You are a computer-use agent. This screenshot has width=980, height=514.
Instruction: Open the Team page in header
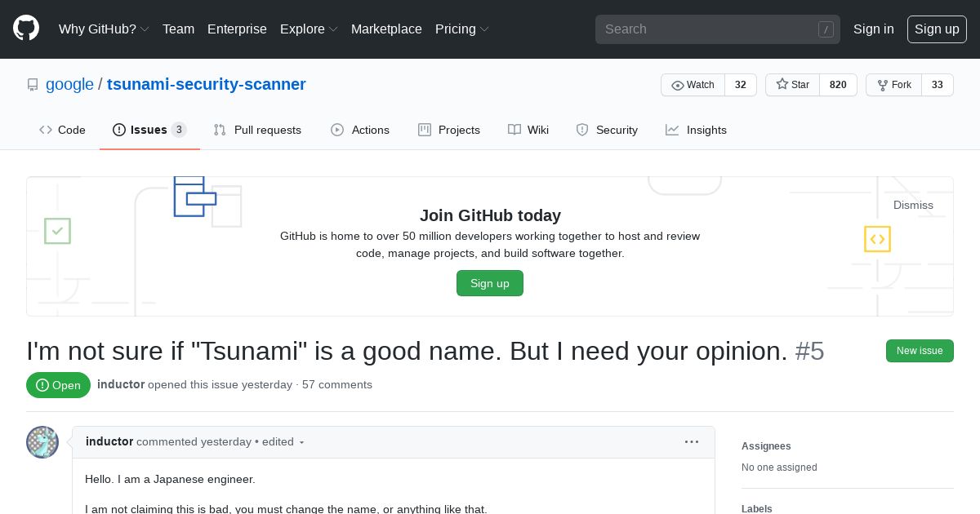[x=178, y=29]
